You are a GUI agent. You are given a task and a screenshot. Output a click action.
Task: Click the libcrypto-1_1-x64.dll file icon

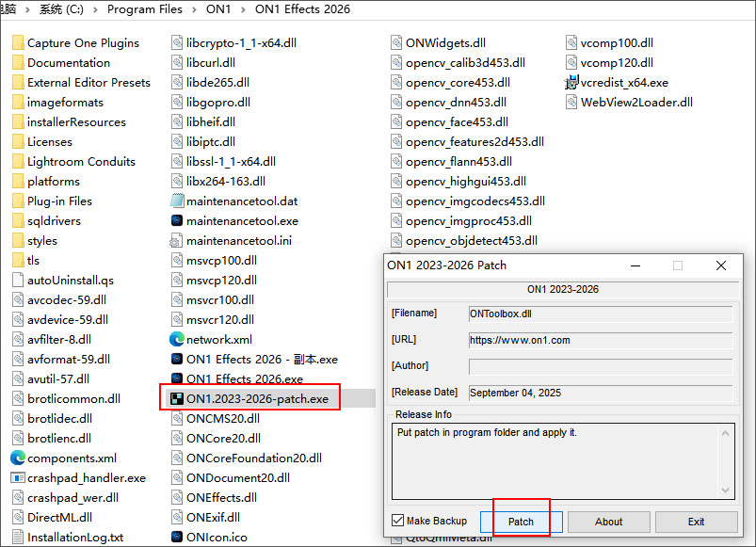(177, 43)
